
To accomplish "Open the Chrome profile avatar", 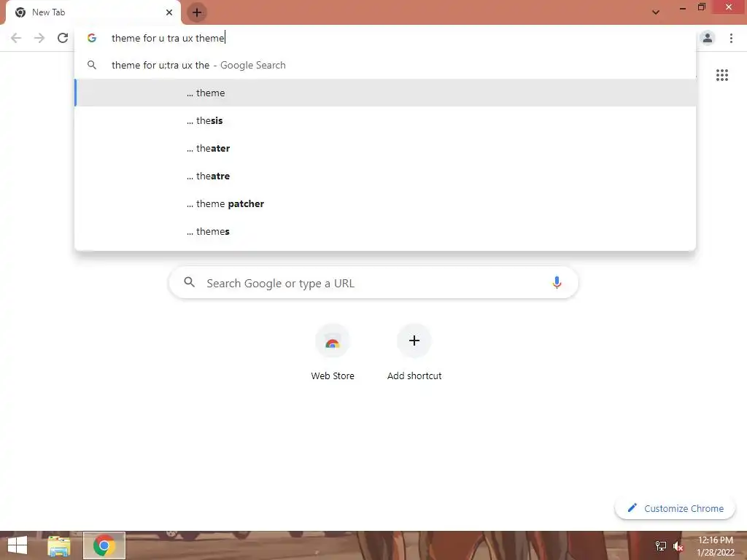I will [708, 38].
